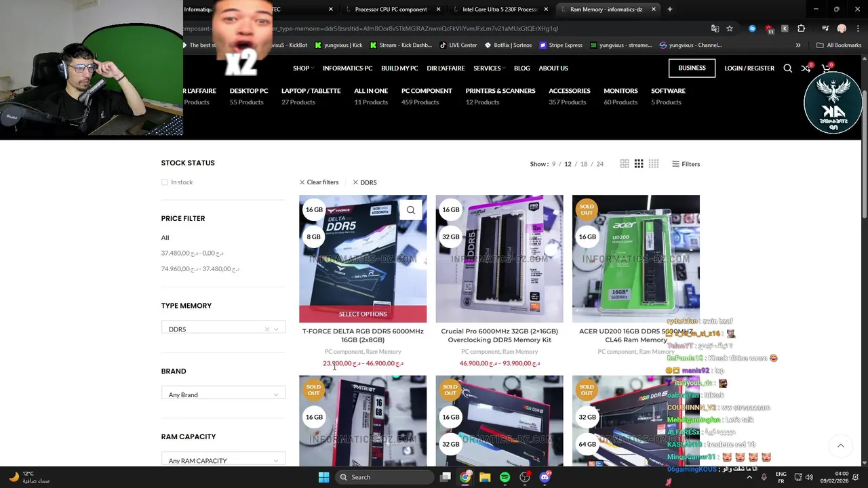Viewport: 868px width, 488px height.
Task: Click the BUSINESS button
Action: 692,68
